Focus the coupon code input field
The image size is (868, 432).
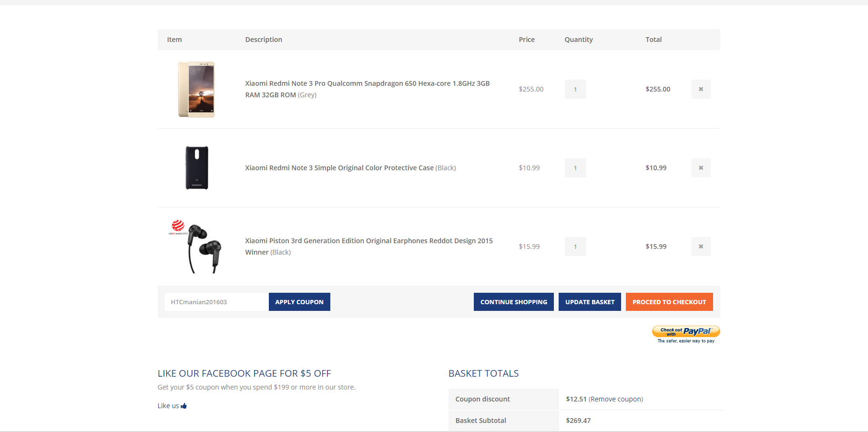pos(217,302)
